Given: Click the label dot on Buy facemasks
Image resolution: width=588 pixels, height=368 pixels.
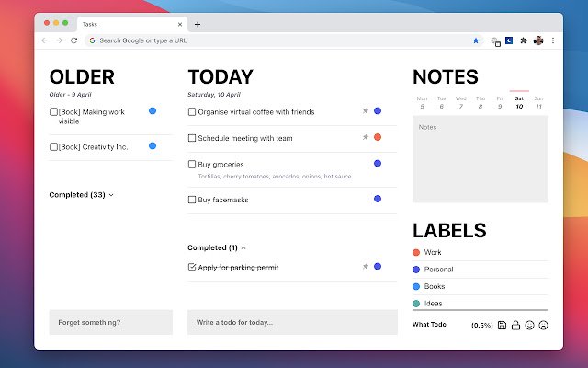Looking at the screenshot, I should click(378, 199).
